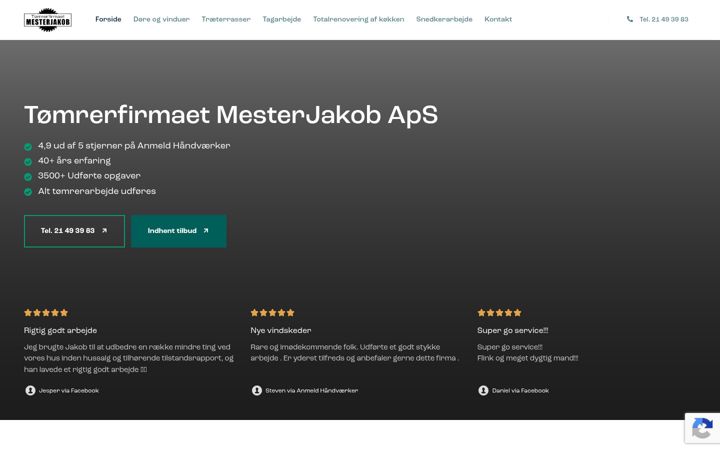Click the text 40+ års erfaring
Screen dimensions: 720x450
coord(74,161)
